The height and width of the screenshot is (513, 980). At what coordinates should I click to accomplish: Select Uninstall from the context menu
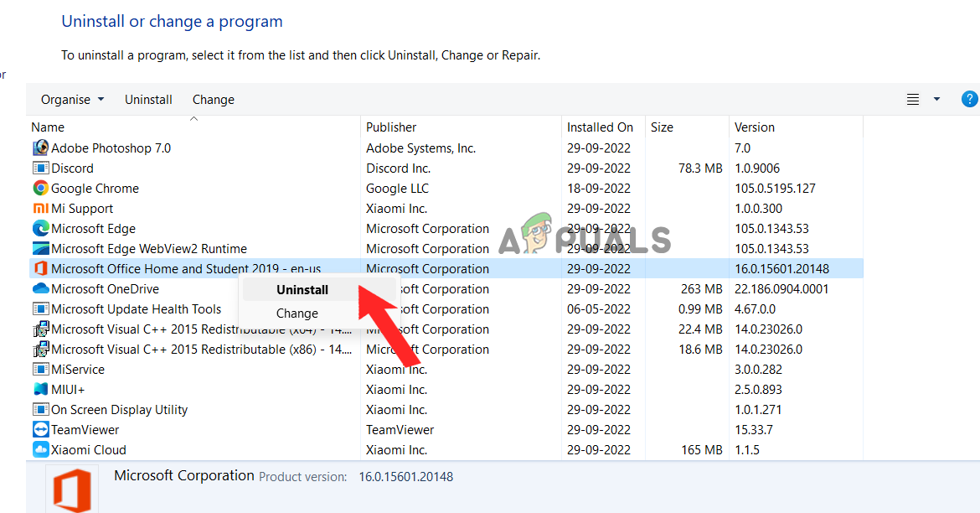(302, 289)
